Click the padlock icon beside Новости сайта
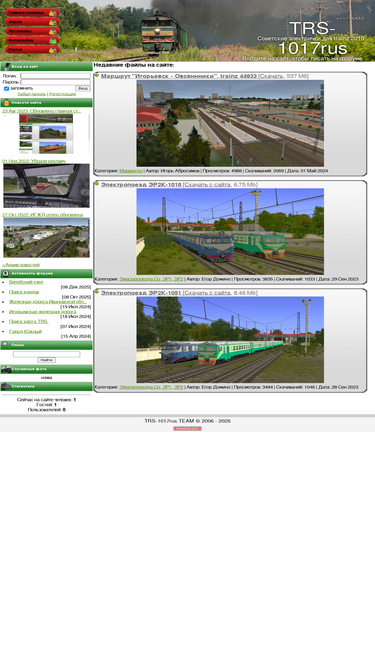Viewport: 375px width, 667px height. click(6, 103)
